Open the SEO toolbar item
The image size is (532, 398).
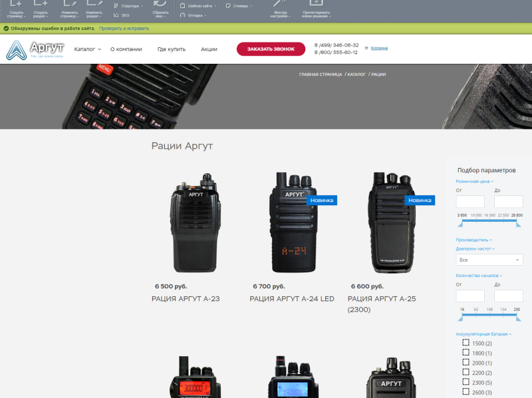pyautogui.click(x=122, y=15)
